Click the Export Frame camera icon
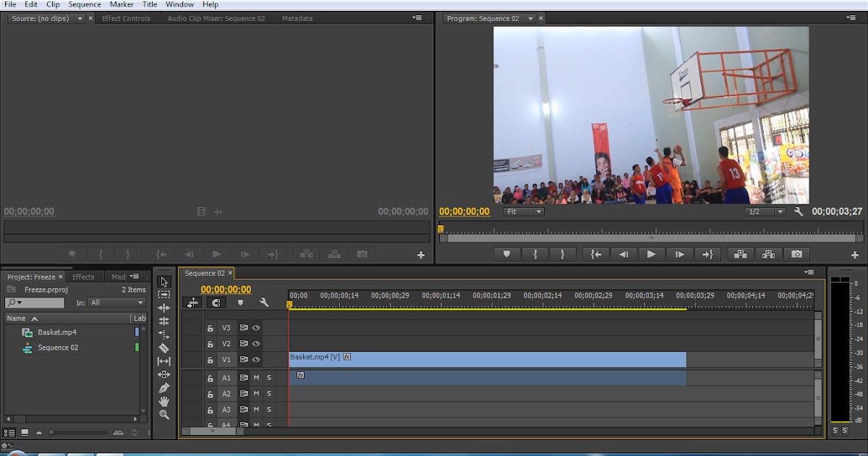Image resolution: width=868 pixels, height=456 pixels. click(796, 254)
